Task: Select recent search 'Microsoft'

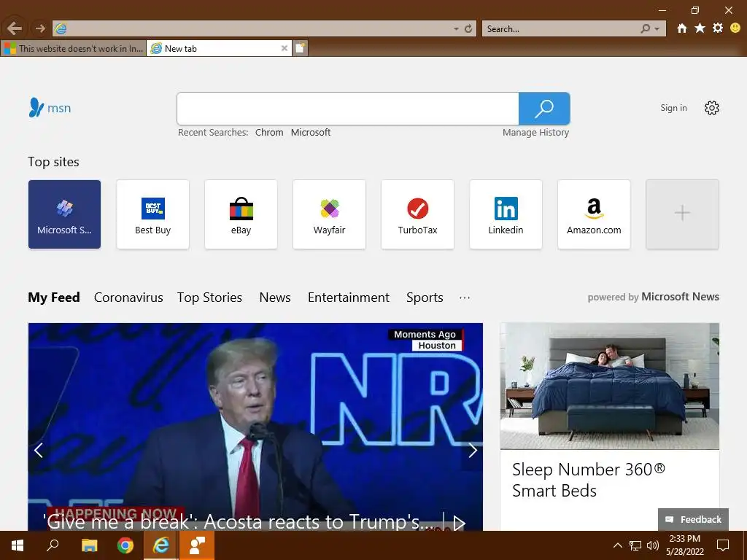Action: tap(311, 133)
